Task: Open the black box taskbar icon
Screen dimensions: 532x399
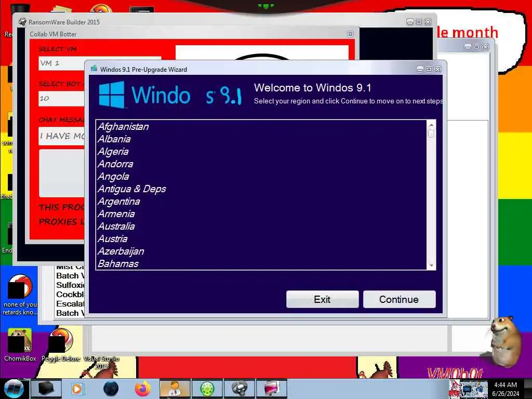Action: coord(46,389)
